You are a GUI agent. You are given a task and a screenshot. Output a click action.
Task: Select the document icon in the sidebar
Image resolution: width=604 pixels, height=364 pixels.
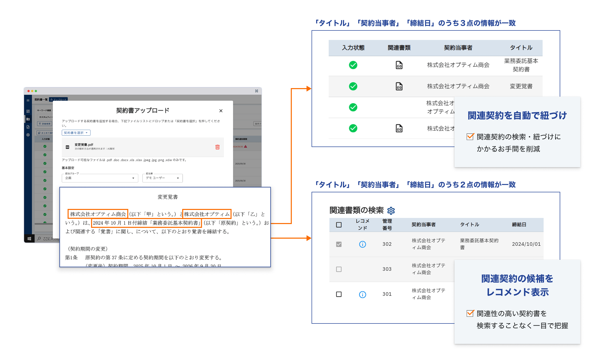28,127
